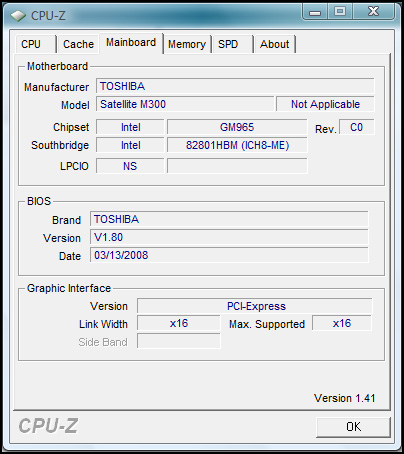The height and width of the screenshot is (454, 404).
Task: Go to the SPD tab
Action: (x=232, y=44)
